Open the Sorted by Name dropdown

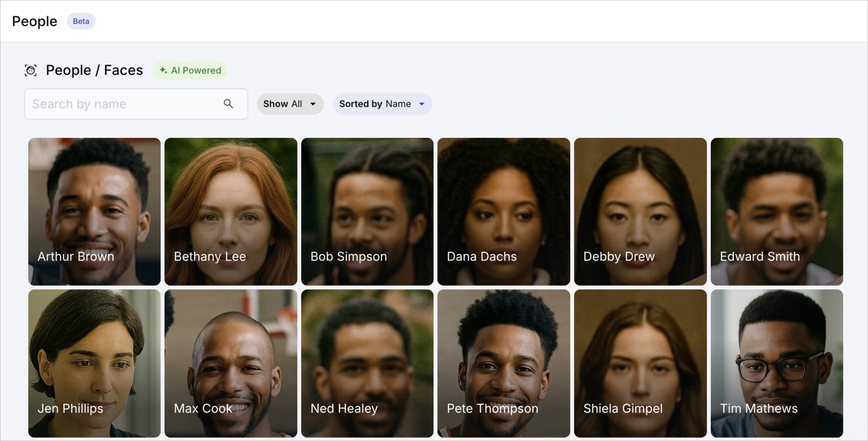tap(382, 104)
